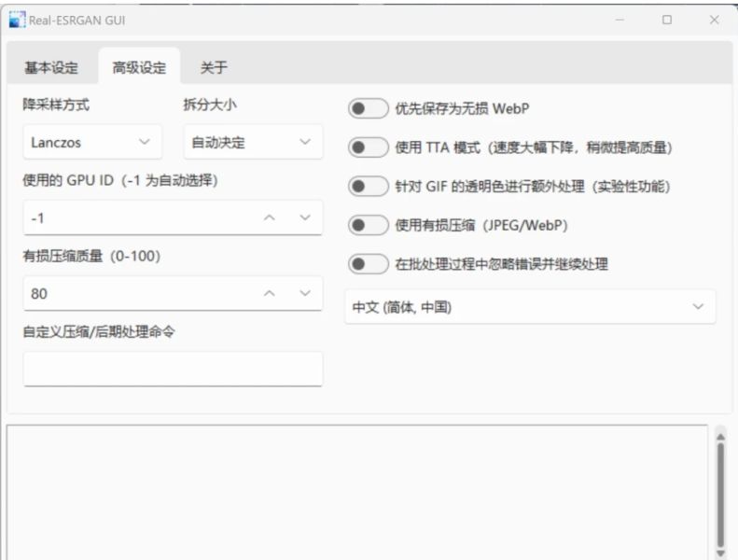
Task: Switch to the 基本设定 tab
Action: [x=51, y=67]
